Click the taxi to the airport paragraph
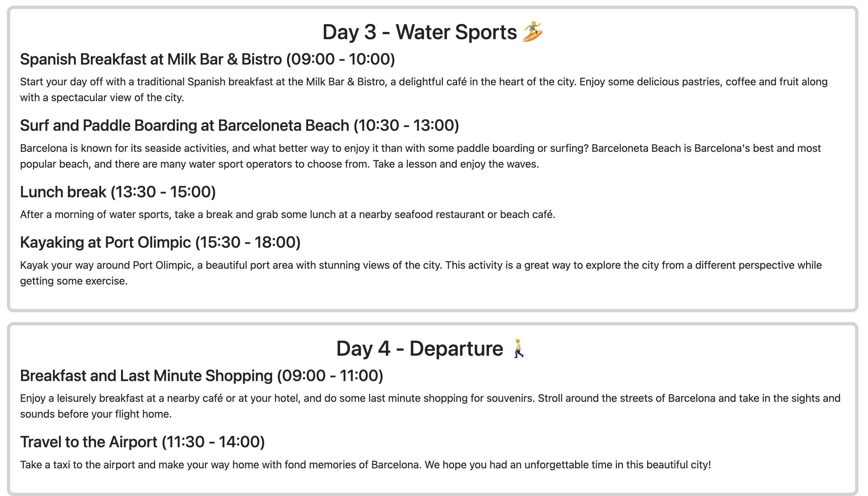Viewport: 868px width, 496px height. [365, 465]
